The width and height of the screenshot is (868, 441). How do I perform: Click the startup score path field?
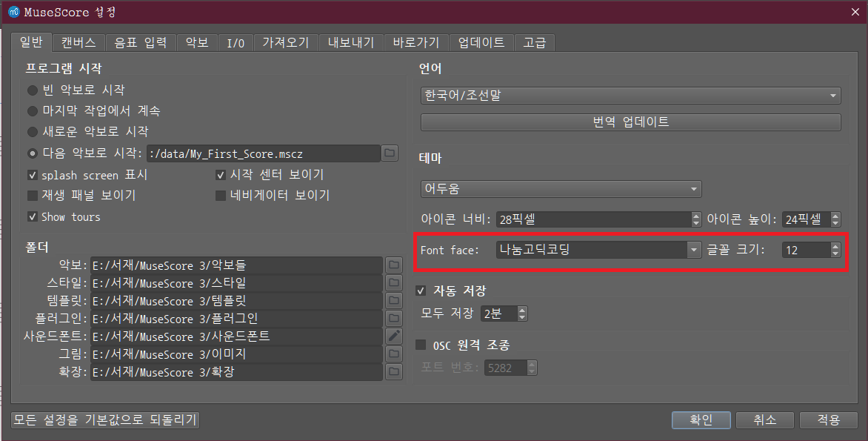tap(264, 153)
